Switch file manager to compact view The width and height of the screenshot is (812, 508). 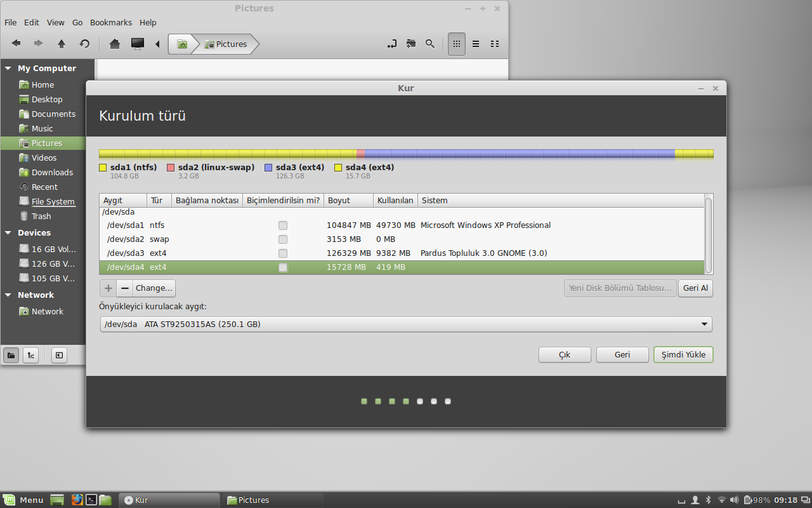(495, 44)
